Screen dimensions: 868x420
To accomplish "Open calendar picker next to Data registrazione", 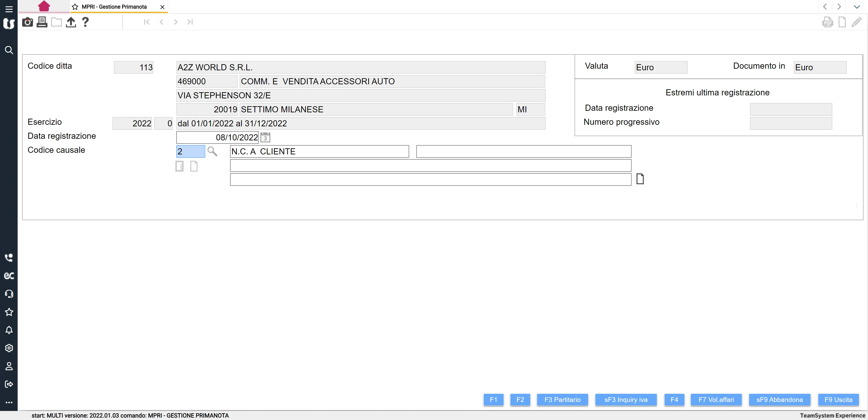I will 265,137.
